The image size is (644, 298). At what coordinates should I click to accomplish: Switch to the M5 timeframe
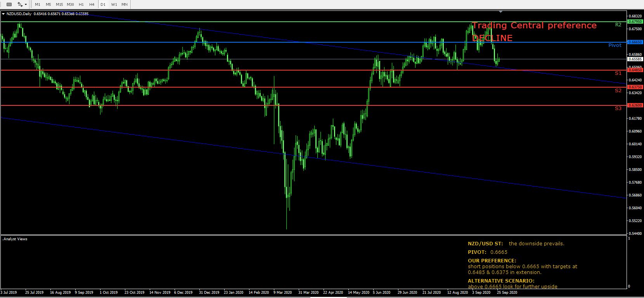(48, 4)
